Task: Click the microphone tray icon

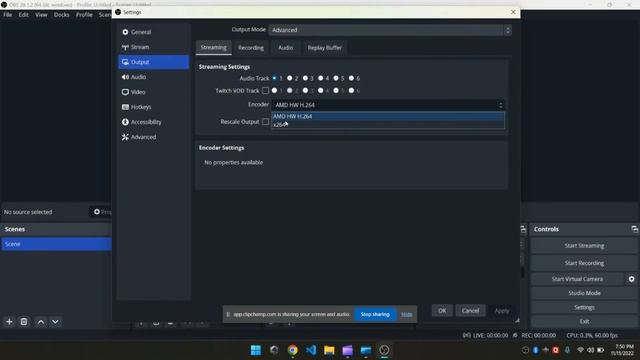Action: [x=567, y=350]
